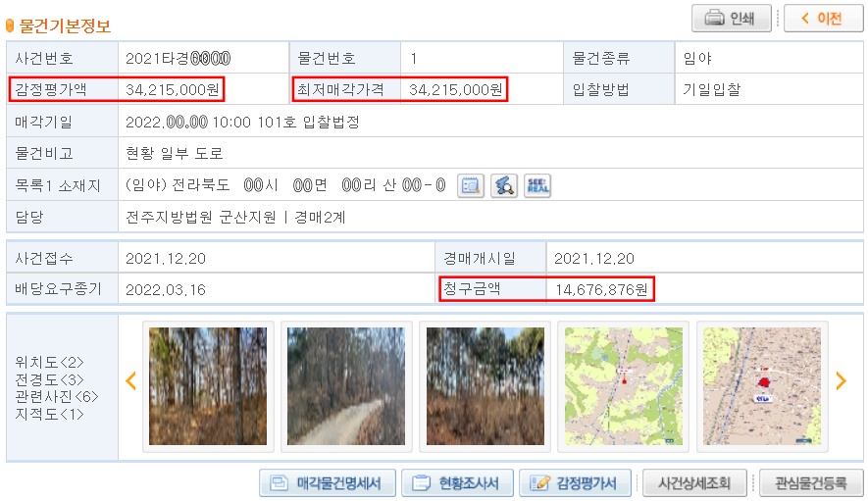This screenshot has height=501, width=868.
Task: Open third photo with blue sky
Action: pos(485,386)
